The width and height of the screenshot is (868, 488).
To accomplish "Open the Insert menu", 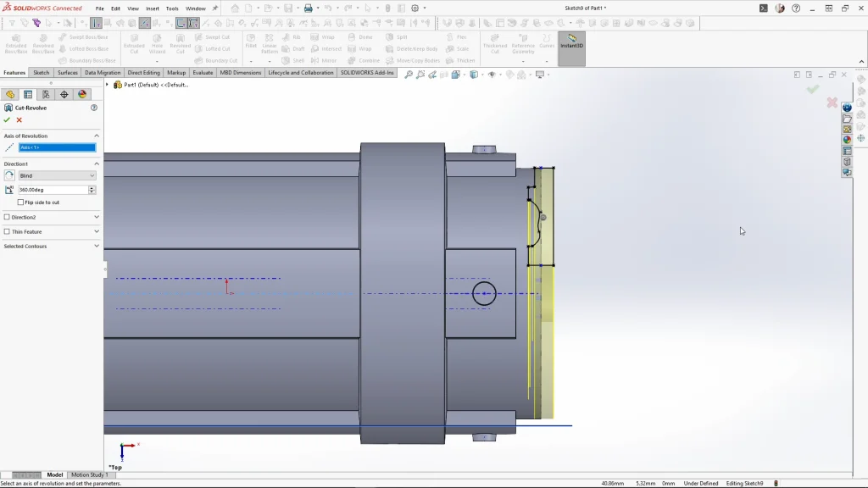I will point(153,8).
